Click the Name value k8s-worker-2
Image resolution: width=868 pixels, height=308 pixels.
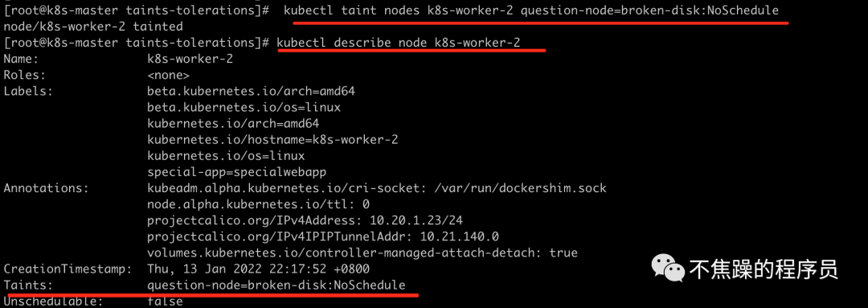pyautogui.click(x=190, y=59)
